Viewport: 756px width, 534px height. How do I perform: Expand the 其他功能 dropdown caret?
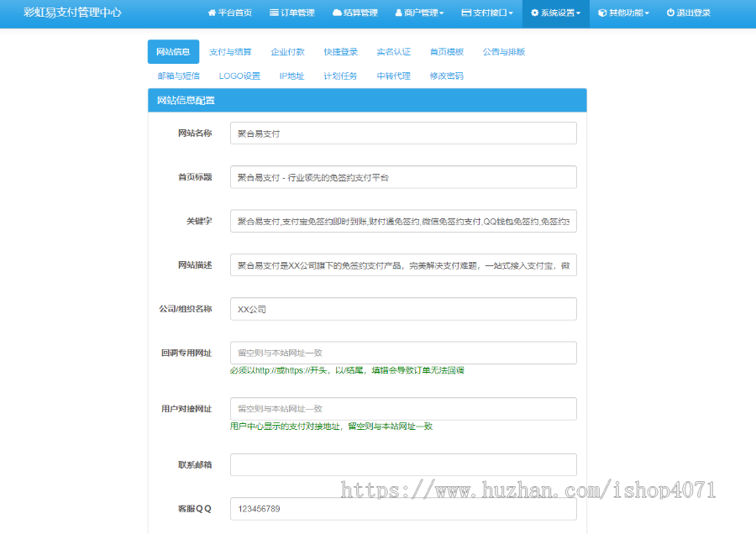(x=647, y=14)
